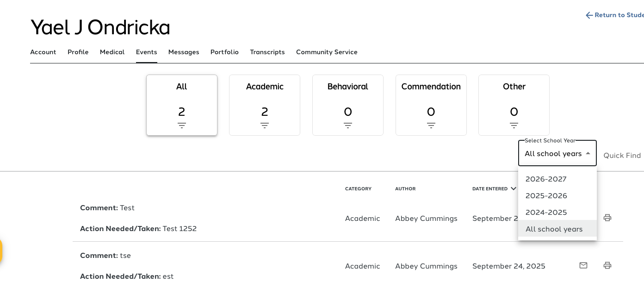The height and width of the screenshot is (282, 644).
Task: Click the print icon for the Test event
Action: [607, 218]
